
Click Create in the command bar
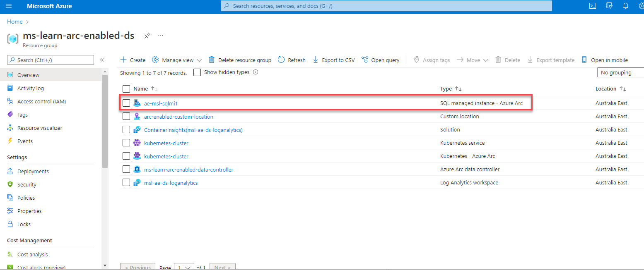click(133, 60)
